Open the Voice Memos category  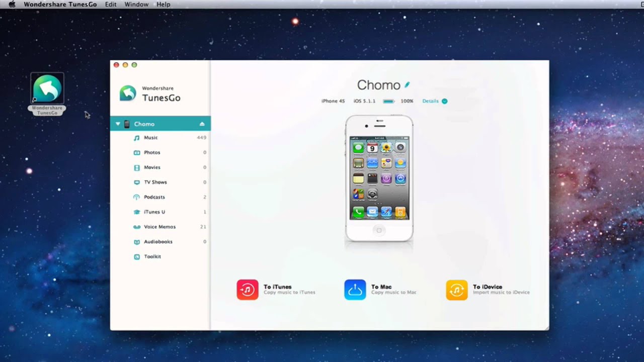[x=160, y=227]
